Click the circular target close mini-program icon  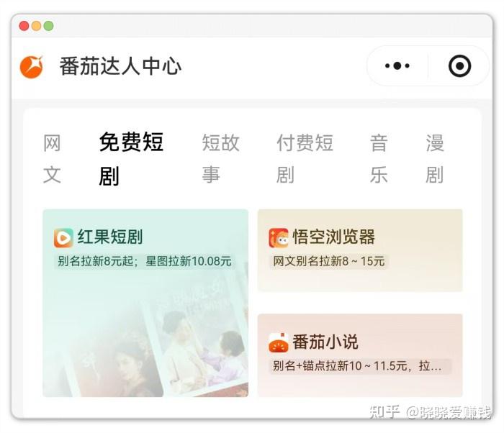(459, 66)
